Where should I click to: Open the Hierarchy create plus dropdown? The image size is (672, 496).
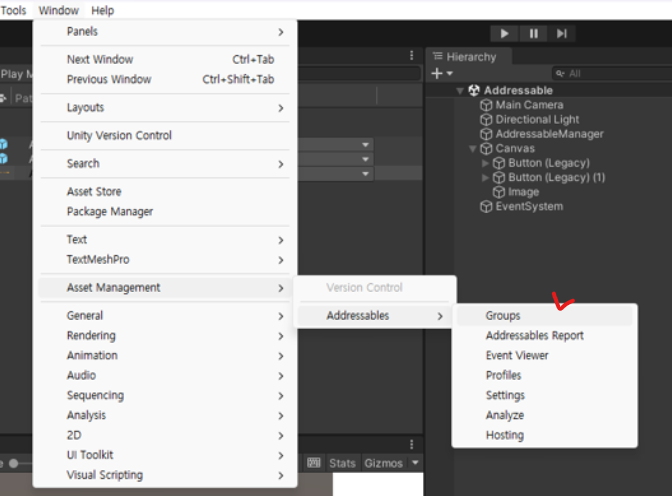[442, 74]
